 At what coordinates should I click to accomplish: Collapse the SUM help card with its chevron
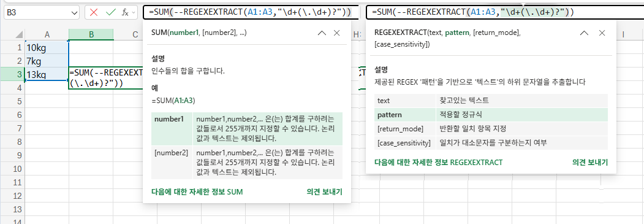(x=322, y=33)
